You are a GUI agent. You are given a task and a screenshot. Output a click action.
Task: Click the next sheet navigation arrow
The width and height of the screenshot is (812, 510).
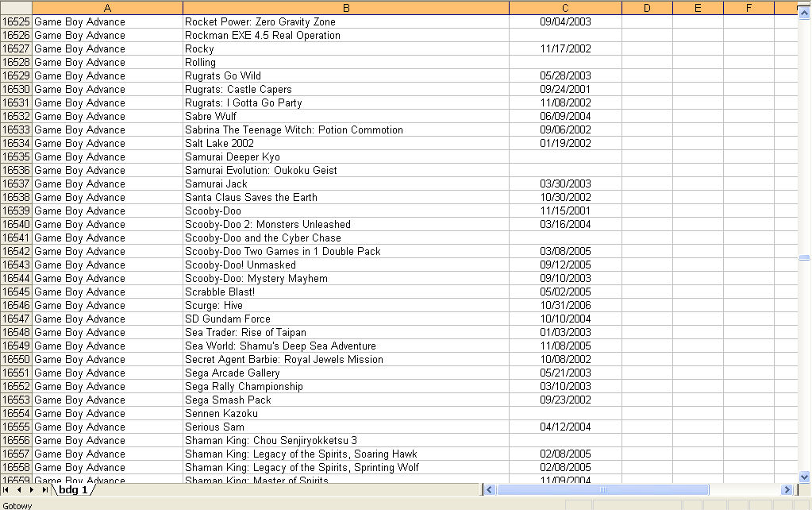tap(32, 490)
